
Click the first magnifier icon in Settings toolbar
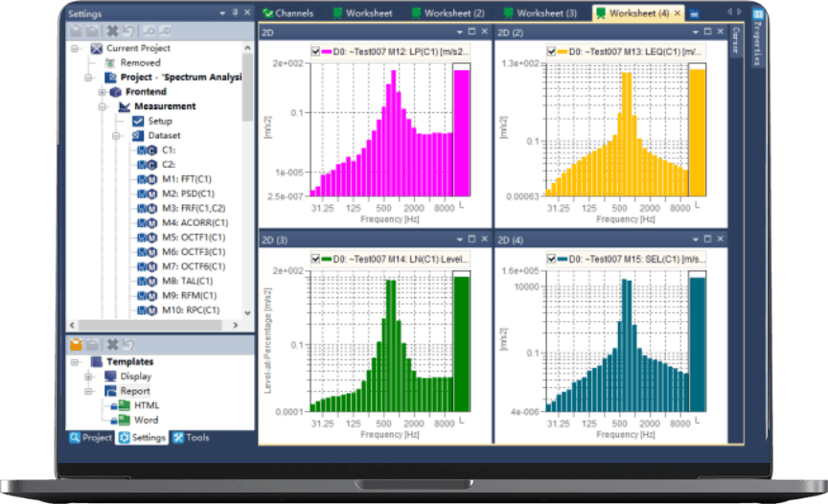(x=149, y=31)
